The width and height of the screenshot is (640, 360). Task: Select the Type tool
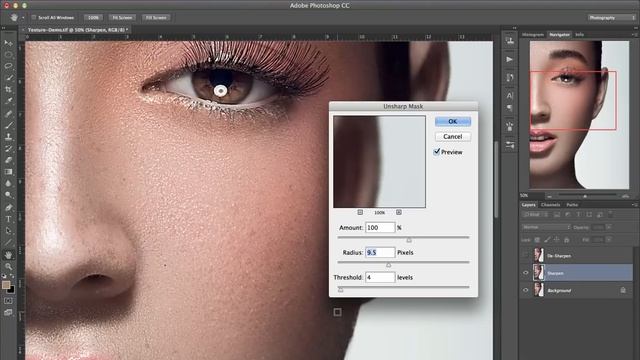click(x=8, y=219)
